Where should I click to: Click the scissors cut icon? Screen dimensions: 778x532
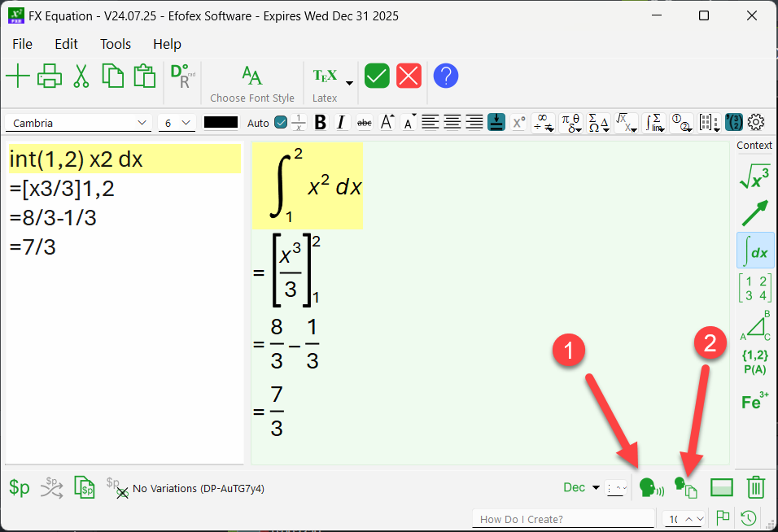click(x=81, y=76)
